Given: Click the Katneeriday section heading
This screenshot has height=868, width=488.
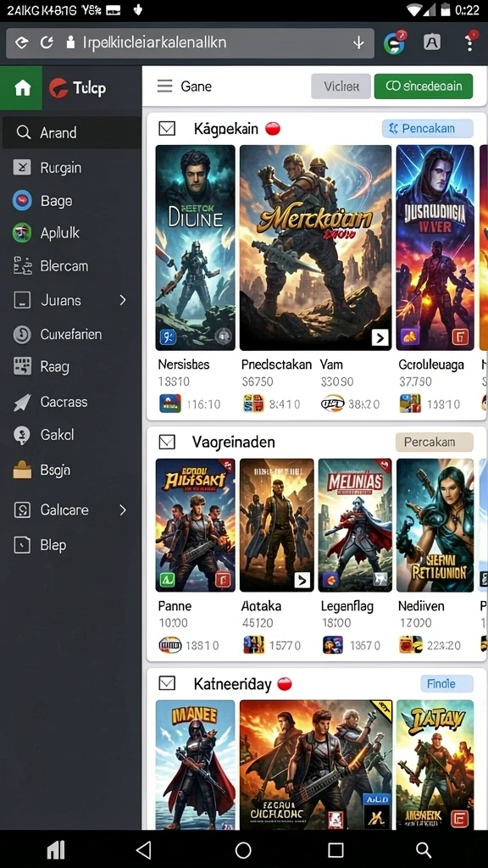Looking at the screenshot, I should click(x=232, y=684).
